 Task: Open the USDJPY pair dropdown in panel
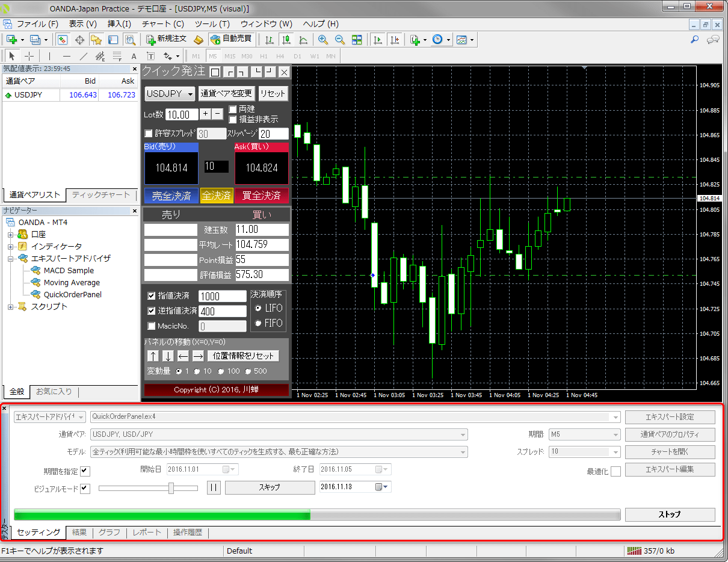170,94
